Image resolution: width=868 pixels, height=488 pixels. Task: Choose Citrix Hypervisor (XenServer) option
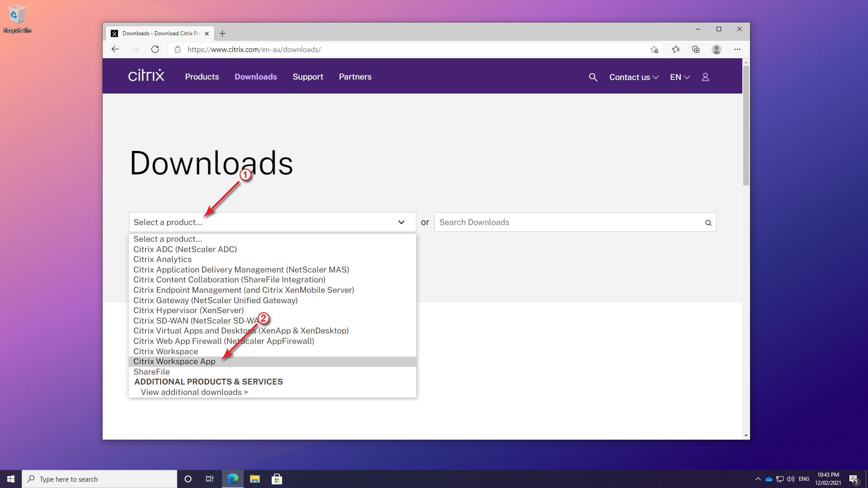(188, 310)
